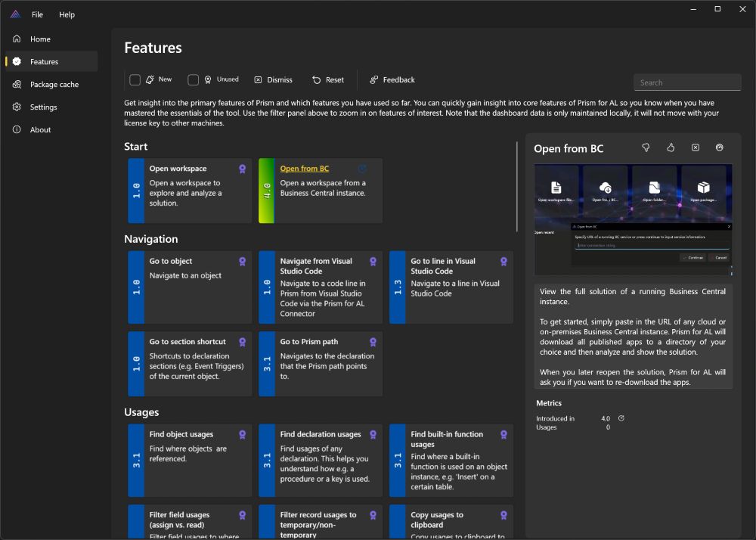Click badge icon on Go to line in Visual Studio Code
Screen dimensions: 756x540
pyautogui.click(x=503, y=262)
